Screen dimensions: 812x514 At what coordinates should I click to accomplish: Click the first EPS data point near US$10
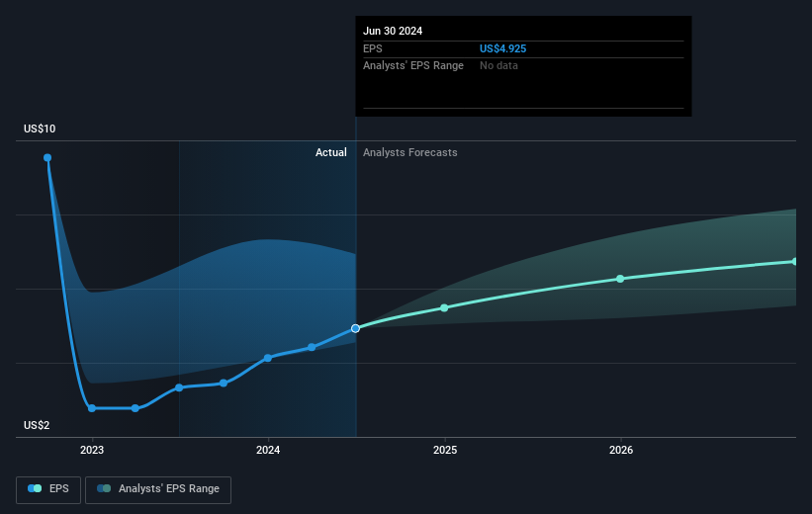pos(47,157)
